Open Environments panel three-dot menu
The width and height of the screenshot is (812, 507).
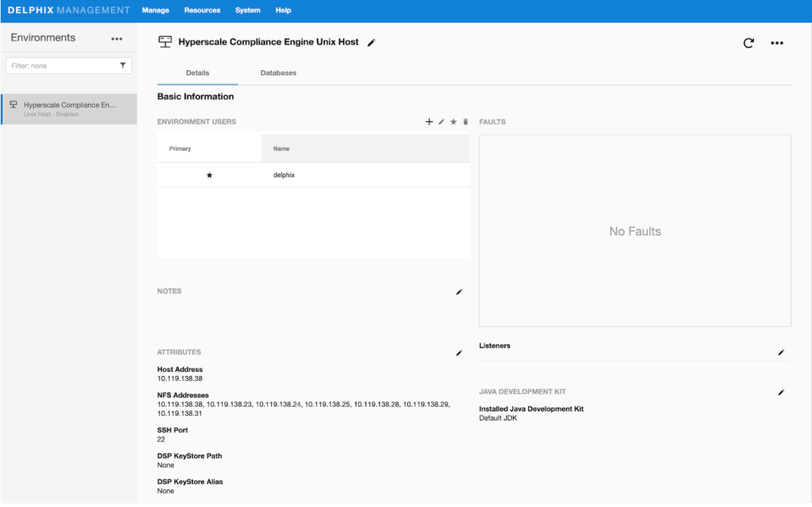117,39
